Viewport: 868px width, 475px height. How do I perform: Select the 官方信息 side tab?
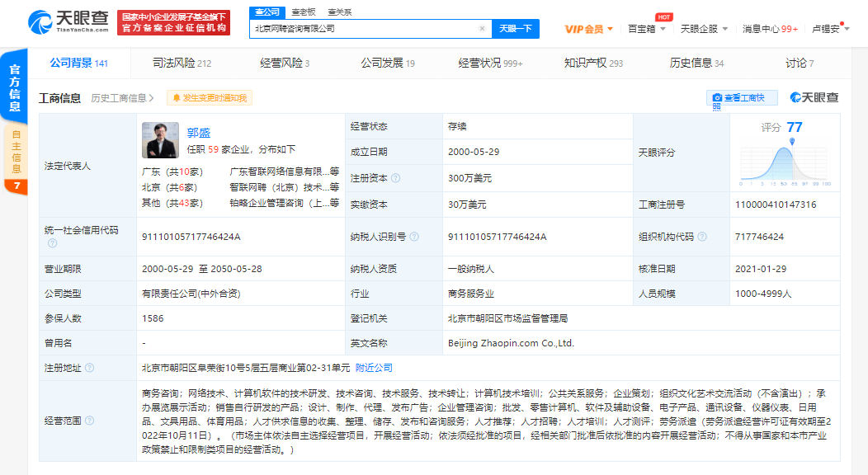click(x=14, y=87)
